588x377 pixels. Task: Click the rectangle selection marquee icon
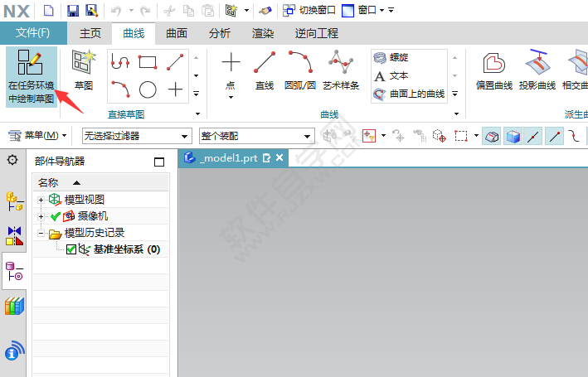pyautogui.click(x=461, y=136)
